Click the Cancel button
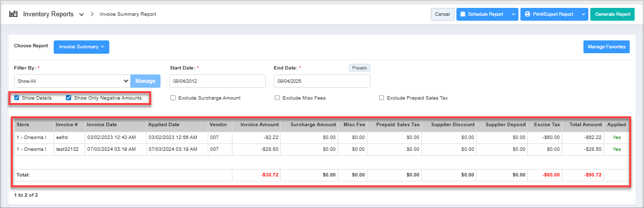The image size is (644, 208). [442, 14]
